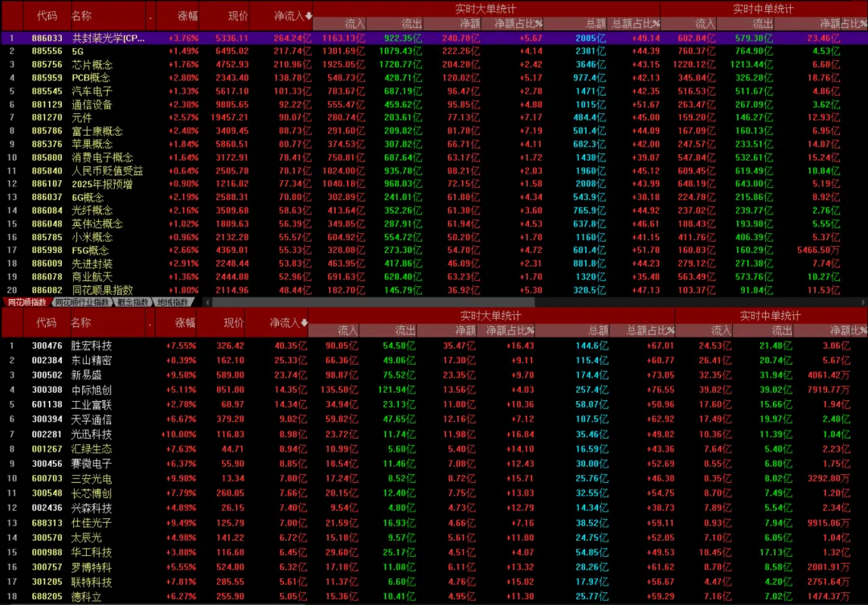Click the 代码 header in the index table
Viewport: 868px width, 605px height.
47,16
